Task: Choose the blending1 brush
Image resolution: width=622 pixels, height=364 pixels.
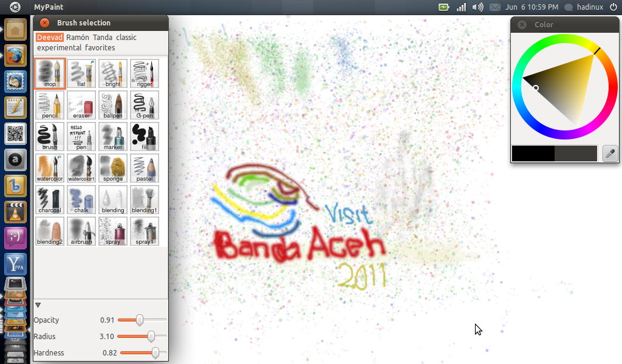Action: [145, 200]
